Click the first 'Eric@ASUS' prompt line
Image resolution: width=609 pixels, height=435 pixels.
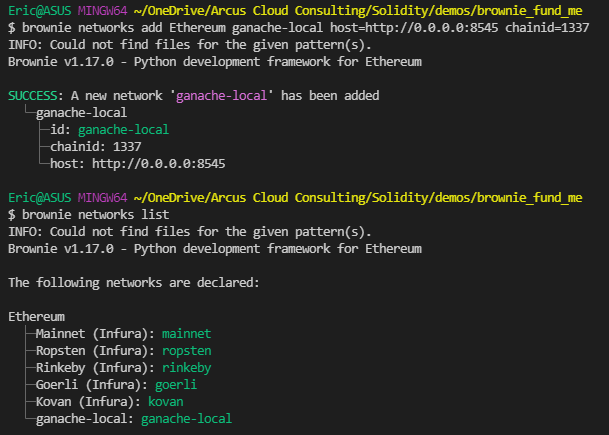click(x=295, y=10)
